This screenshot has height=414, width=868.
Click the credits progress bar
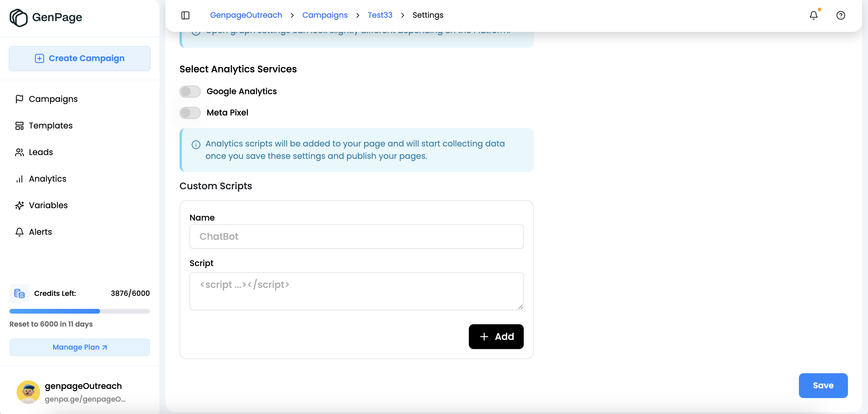click(80, 311)
